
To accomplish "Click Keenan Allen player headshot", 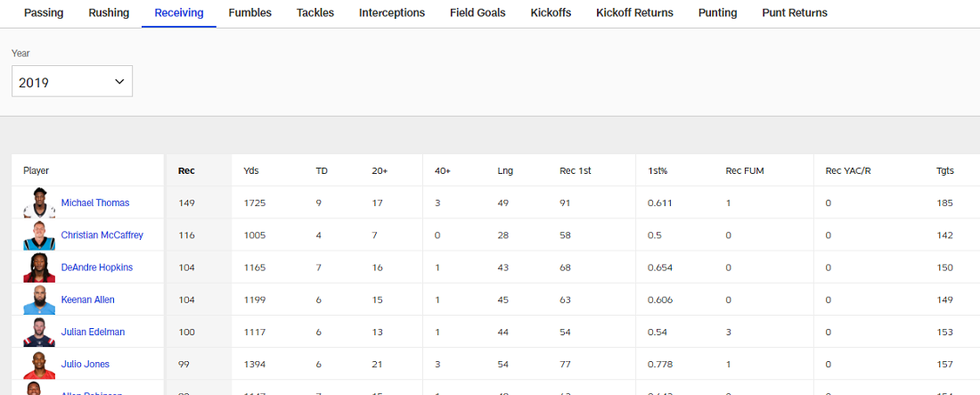I will [x=39, y=300].
